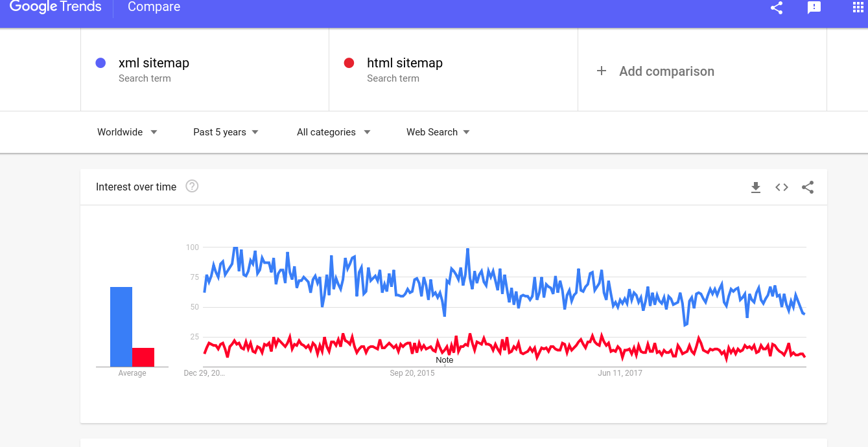Screen dimensions: 868x447
Task: Click the red dot beside html sitemap
Action: point(349,62)
